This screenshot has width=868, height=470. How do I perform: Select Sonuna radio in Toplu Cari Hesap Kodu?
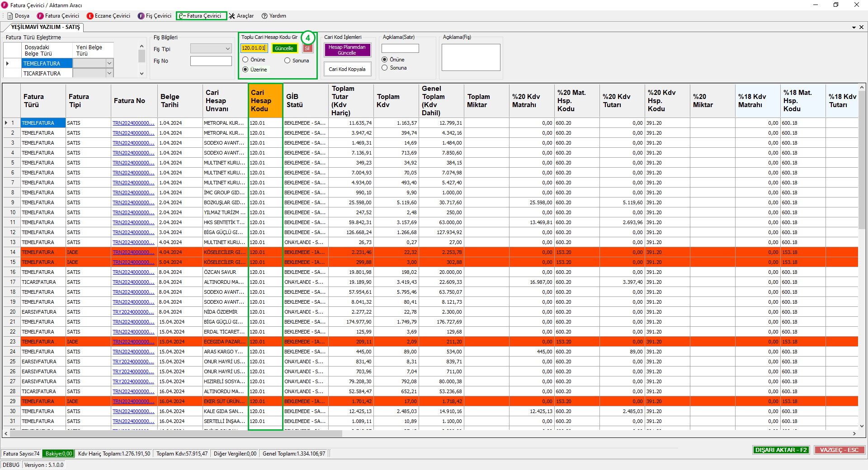288,61
